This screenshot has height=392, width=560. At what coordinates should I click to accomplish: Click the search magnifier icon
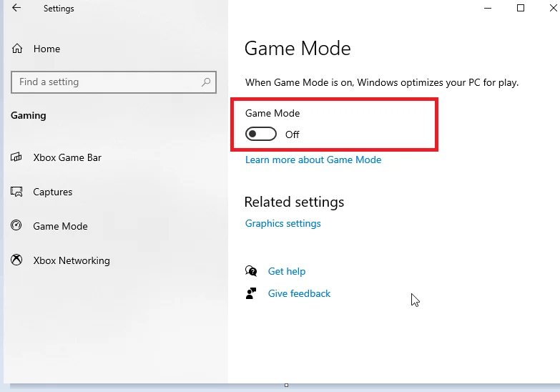[206, 82]
